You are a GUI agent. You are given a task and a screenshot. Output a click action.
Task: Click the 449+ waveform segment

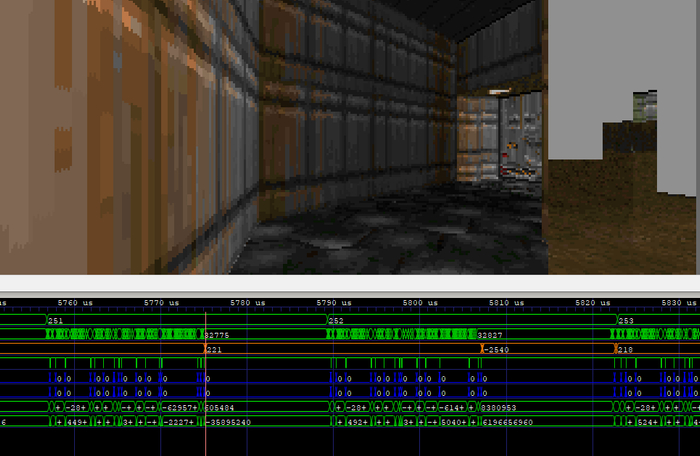(76, 422)
